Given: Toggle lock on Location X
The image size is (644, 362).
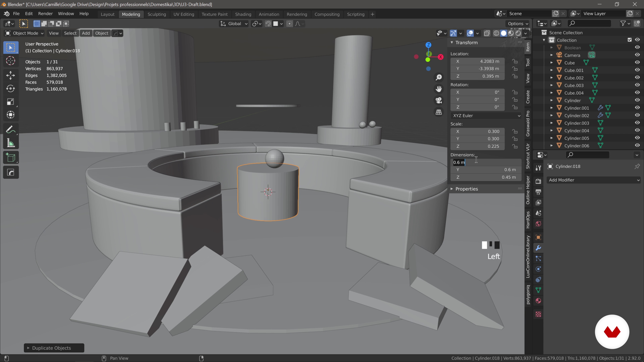Looking at the screenshot, I should 515,61.
